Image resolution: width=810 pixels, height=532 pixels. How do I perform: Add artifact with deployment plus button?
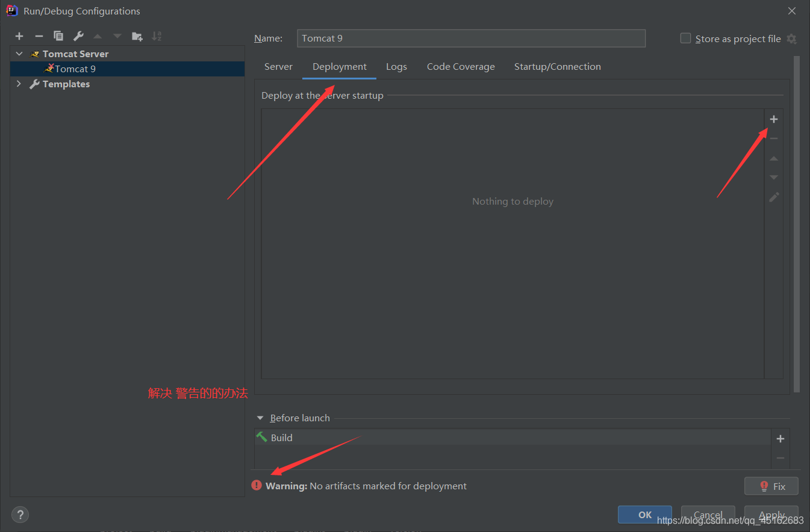coord(774,119)
